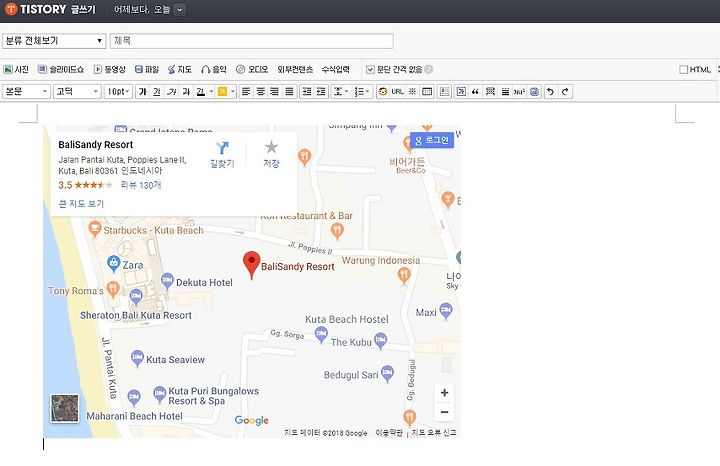
Task: Apply the font color button
Action: pos(201,92)
